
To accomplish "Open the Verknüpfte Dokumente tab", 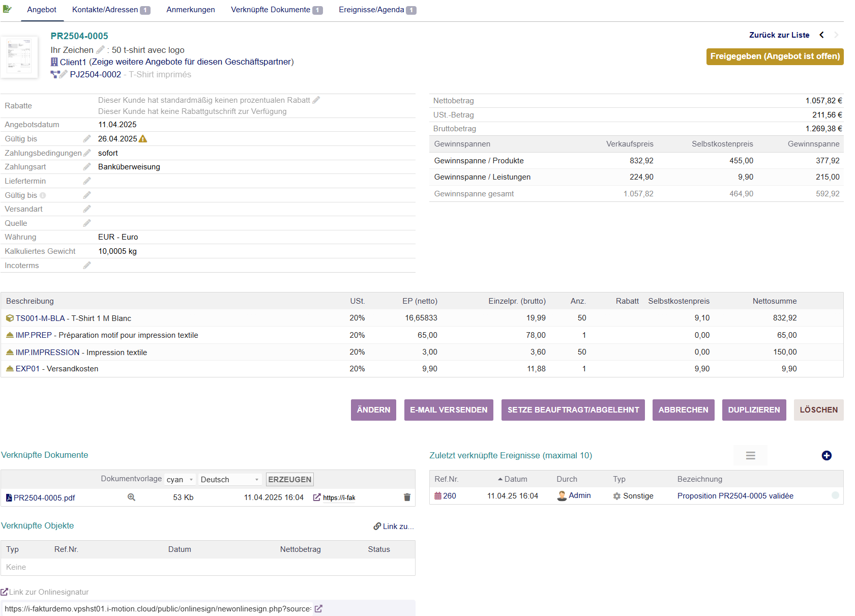I will point(276,10).
